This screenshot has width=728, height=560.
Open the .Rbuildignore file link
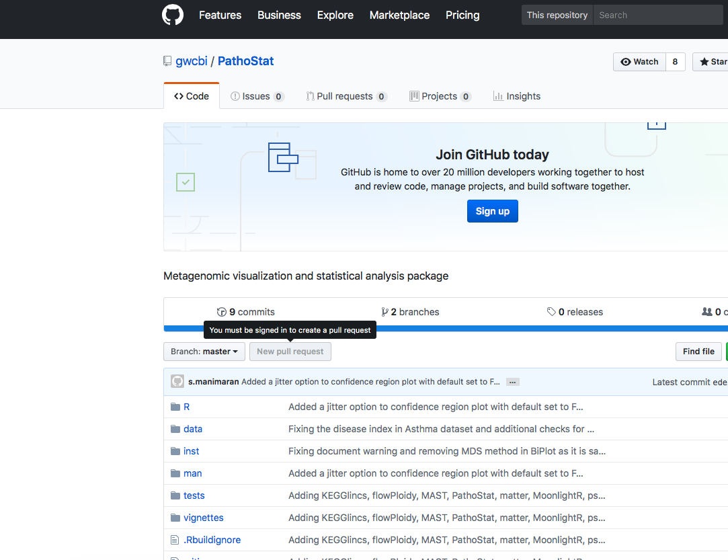point(212,540)
